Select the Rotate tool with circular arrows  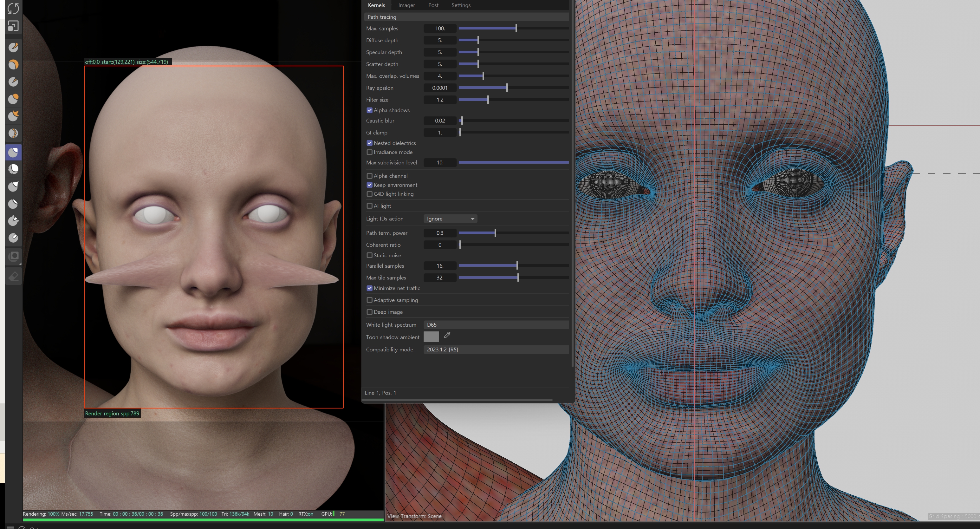pyautogui.click(x=13, y=8)
